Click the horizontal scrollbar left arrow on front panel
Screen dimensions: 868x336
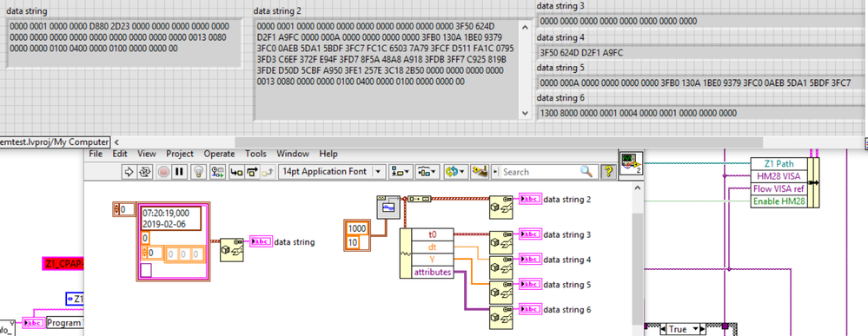pyautogui.click(x=117, y=142)
